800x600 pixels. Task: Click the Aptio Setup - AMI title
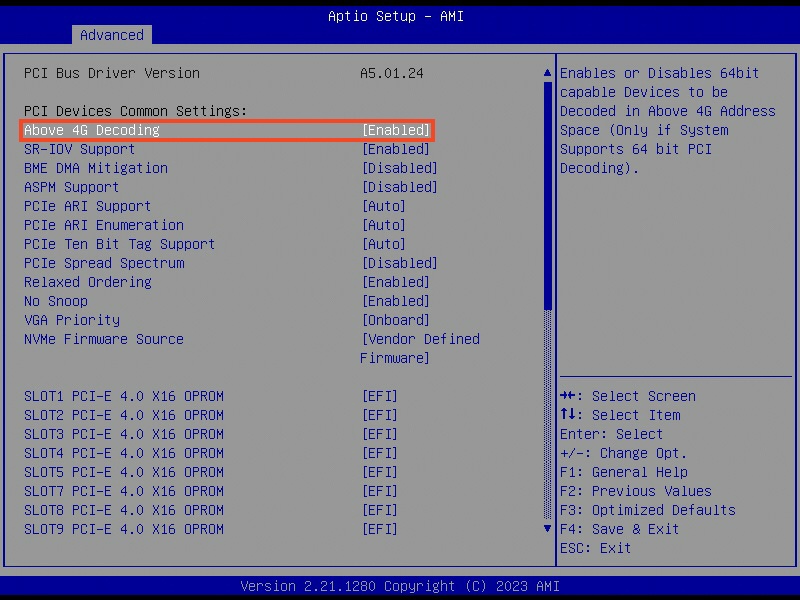click(396, 16)
